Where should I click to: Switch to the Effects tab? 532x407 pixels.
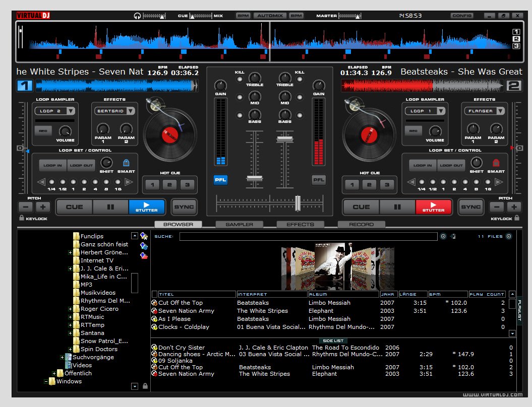coord(300,224)
